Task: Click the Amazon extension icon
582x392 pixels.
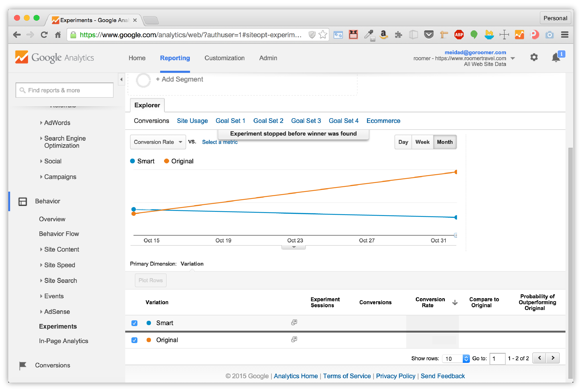Action: tap(383, 34)
